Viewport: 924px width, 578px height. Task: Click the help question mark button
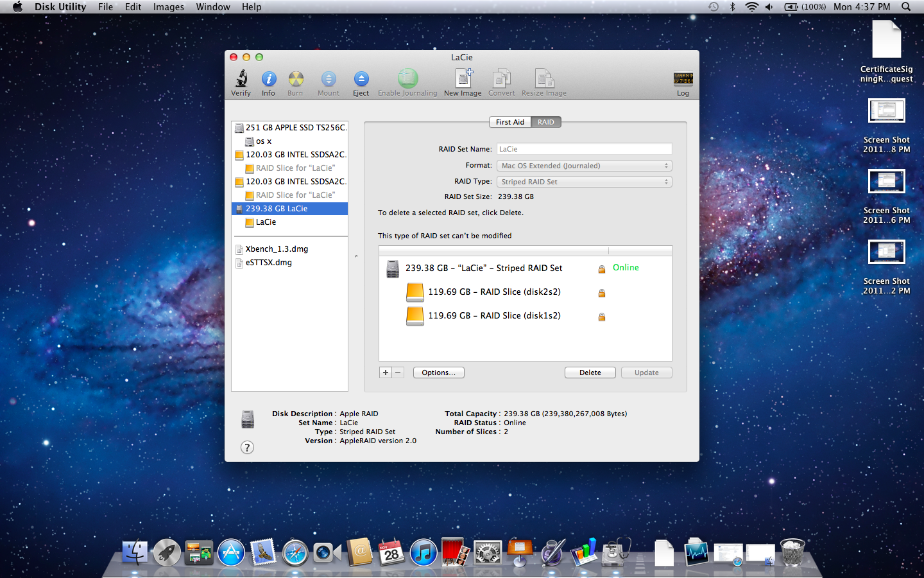click(x=247, y=448)
